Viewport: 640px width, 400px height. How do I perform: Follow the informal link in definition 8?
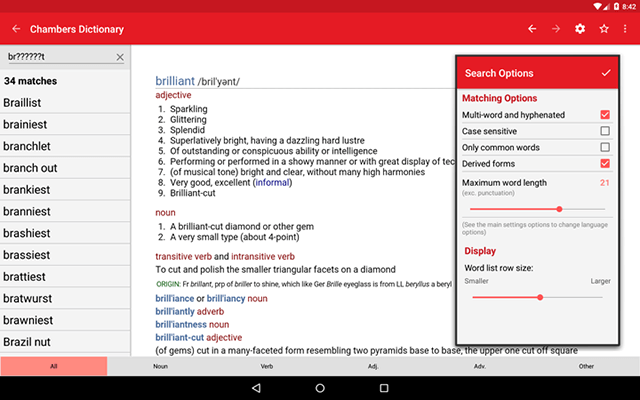click(x=272, y=182)
